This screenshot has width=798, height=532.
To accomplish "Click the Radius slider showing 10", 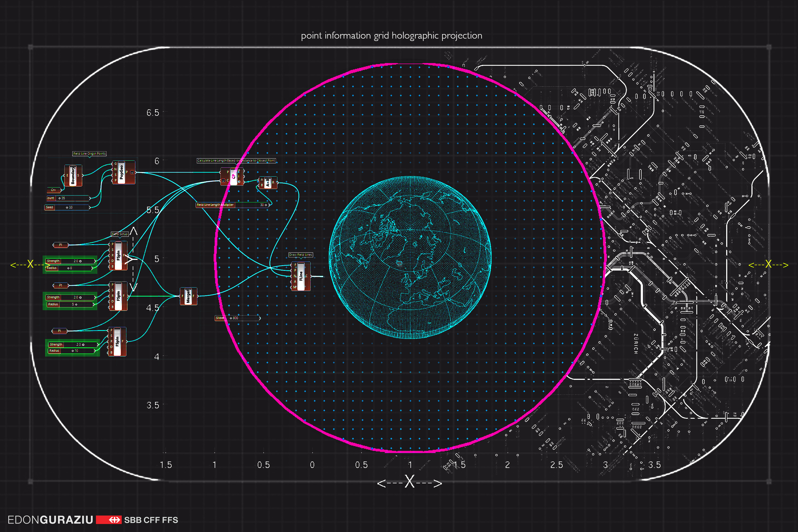I will (x=72, y=351).
